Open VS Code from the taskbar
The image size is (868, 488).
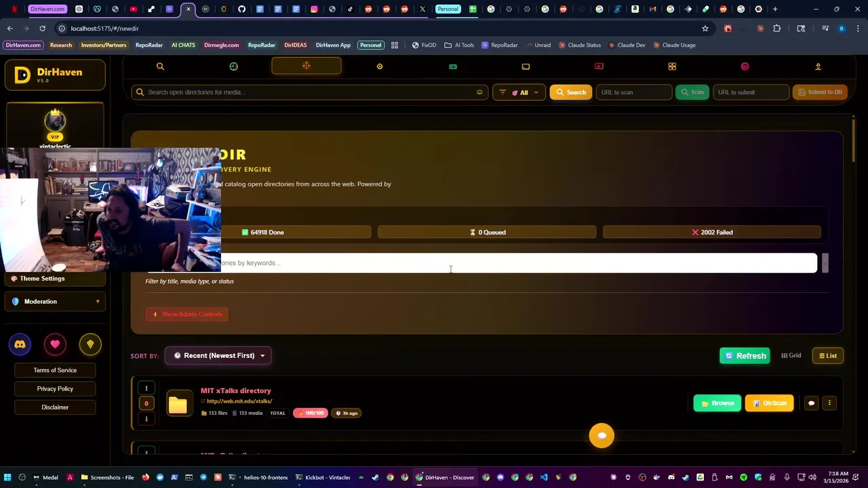click(544, 477)
